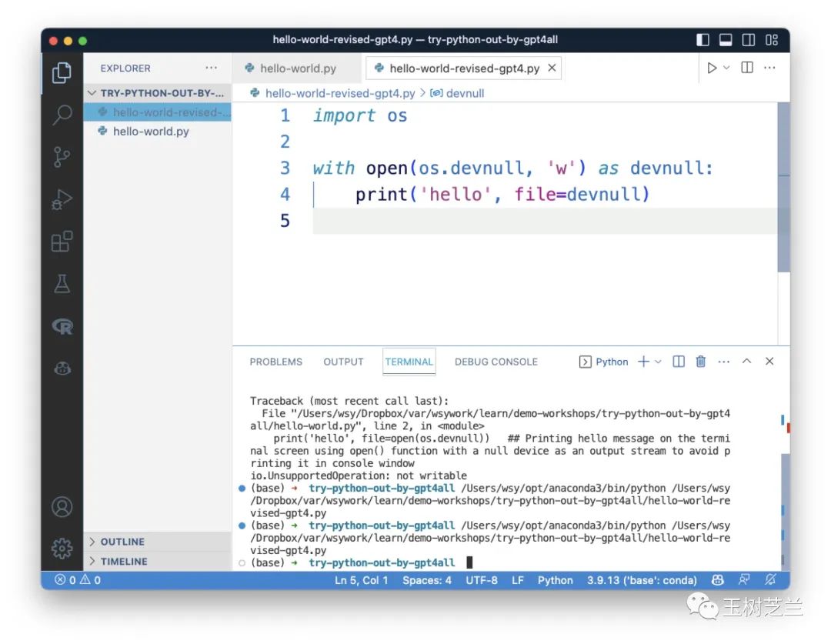Change end of line sequence LF
The height and width of the screenshot is (644, 831).
point(518,580)
